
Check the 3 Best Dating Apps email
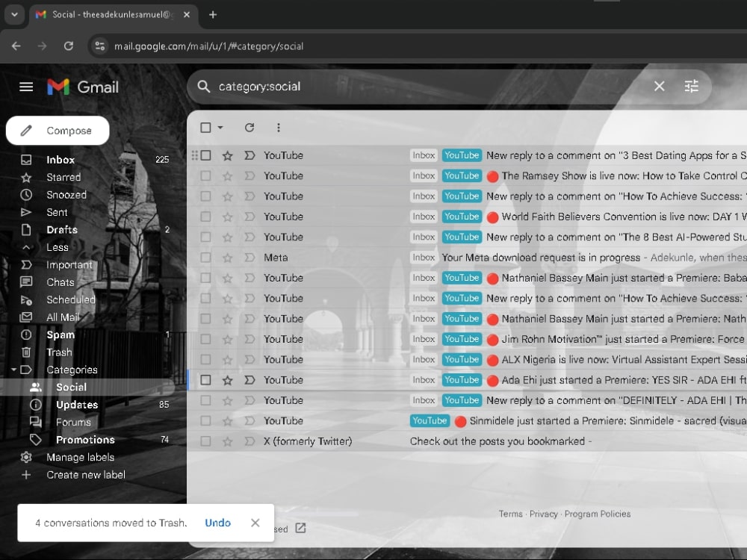click(205, 155)
